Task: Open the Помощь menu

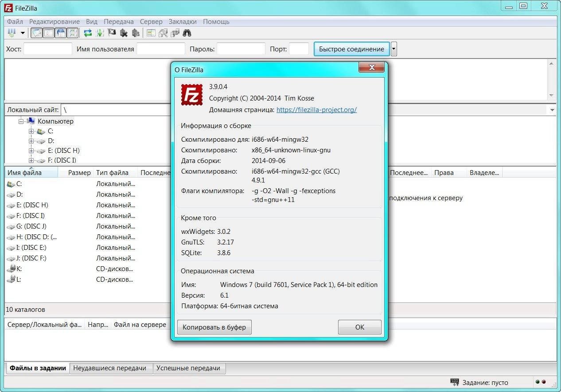Action: click(216, 21)
